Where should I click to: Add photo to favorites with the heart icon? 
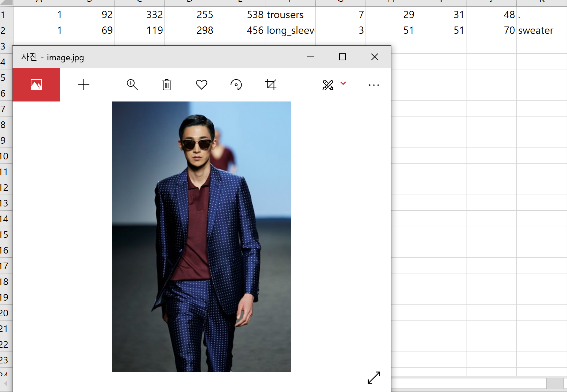[x=201, y=85]
